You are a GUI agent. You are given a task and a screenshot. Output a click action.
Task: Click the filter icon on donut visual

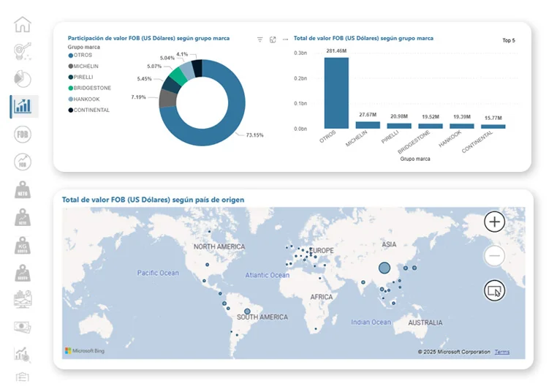(x=260, y=39)
